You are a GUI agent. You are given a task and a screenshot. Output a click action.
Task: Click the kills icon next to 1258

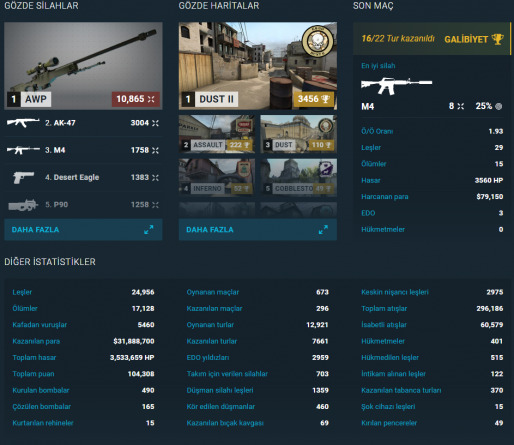(x=155, y=205)
